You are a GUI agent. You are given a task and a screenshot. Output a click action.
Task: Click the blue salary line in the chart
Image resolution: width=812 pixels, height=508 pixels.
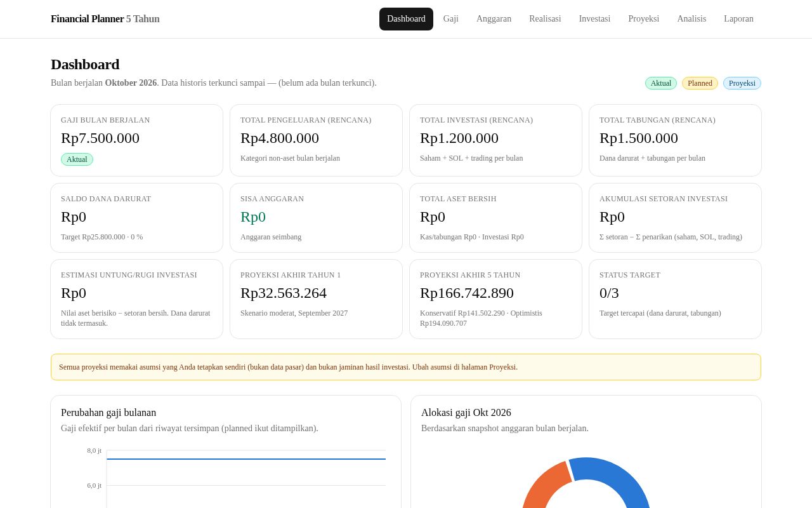tap(246, 459)
